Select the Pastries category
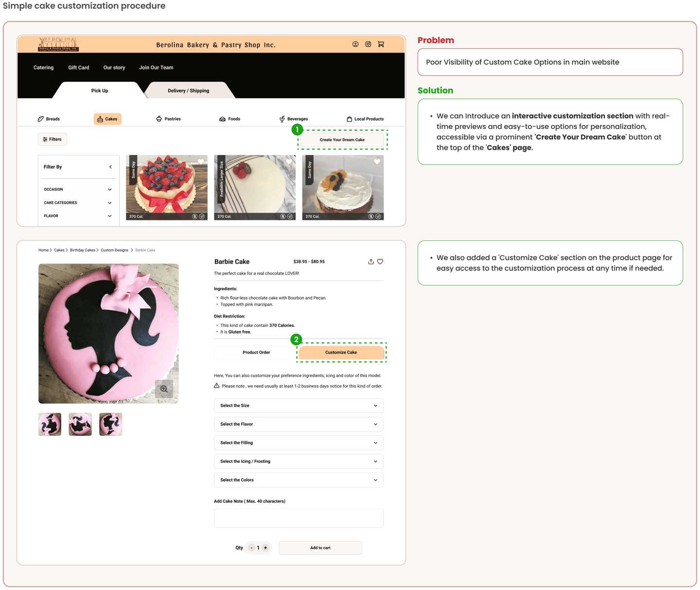 [168, 119]
